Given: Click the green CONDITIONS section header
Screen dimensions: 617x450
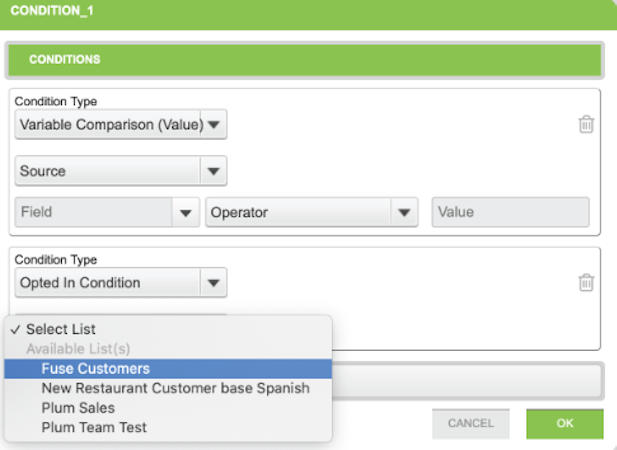Looking at the screenshot, I should click(304, 60).
